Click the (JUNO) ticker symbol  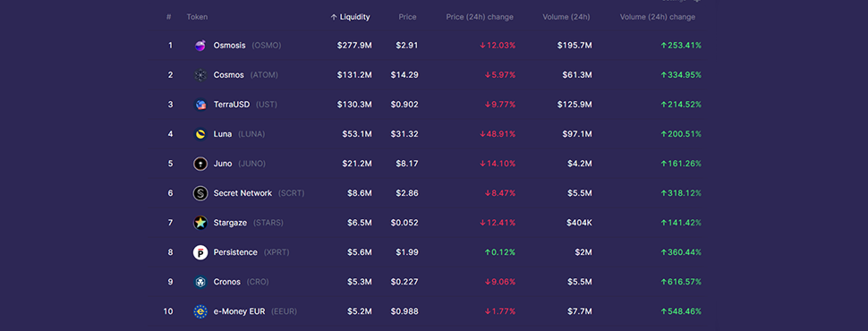pyautogui.click(x=251, y=164)
